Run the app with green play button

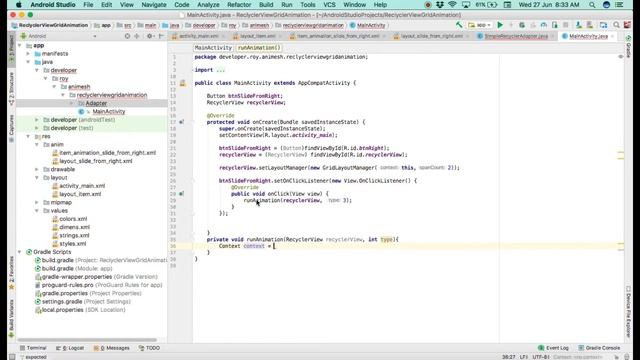click(x=500, y=25)
